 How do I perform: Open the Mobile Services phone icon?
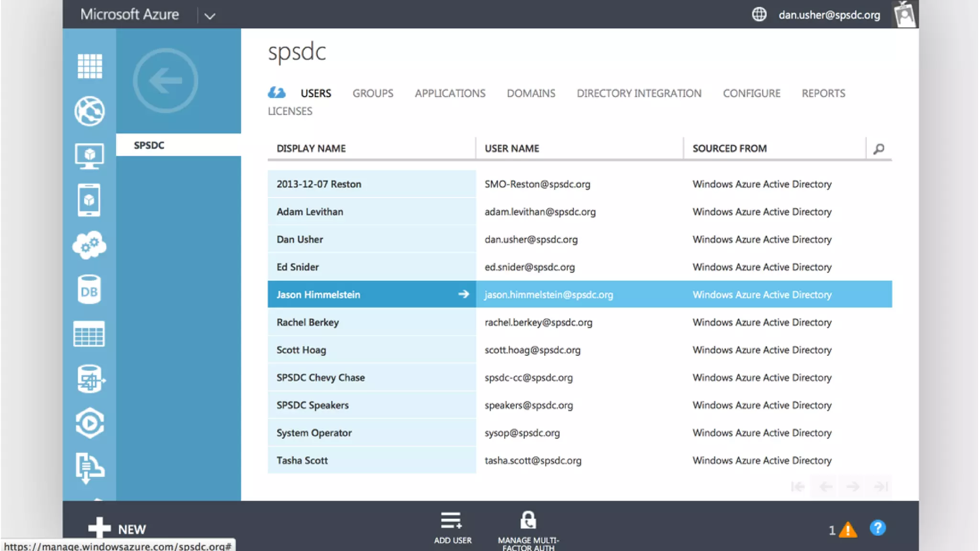point(89,200)
